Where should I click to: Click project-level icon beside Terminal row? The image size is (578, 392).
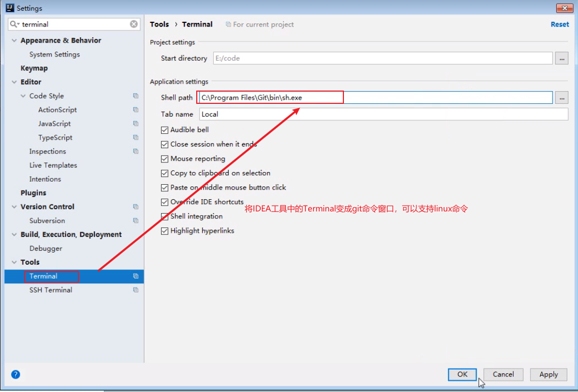(135, 276)
